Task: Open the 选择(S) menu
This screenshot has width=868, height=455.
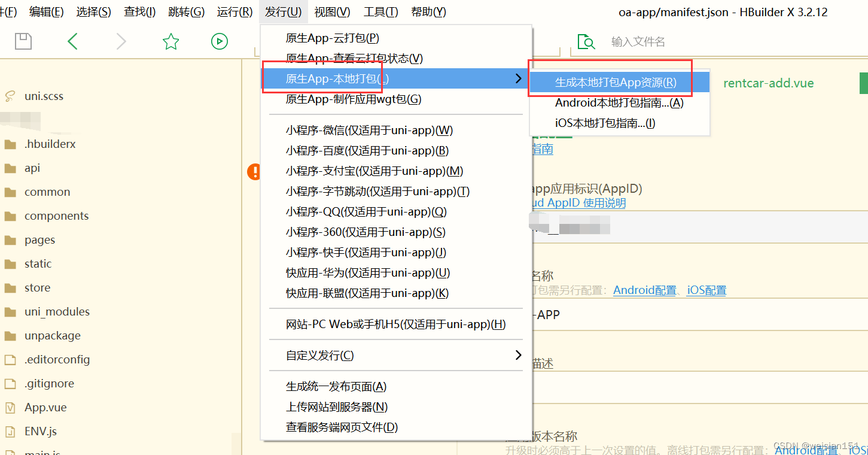Action: [x=94, y=12]
